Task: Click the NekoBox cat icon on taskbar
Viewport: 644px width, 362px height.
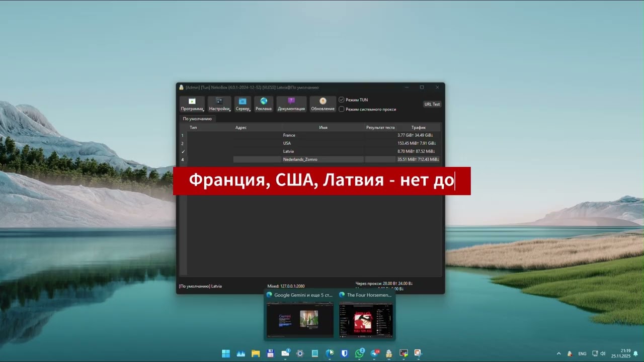Action: pos(389,353)
